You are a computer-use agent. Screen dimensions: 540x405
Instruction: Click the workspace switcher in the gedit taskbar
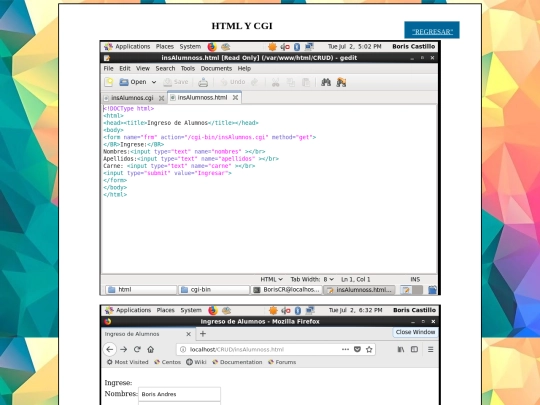[411, 290]
